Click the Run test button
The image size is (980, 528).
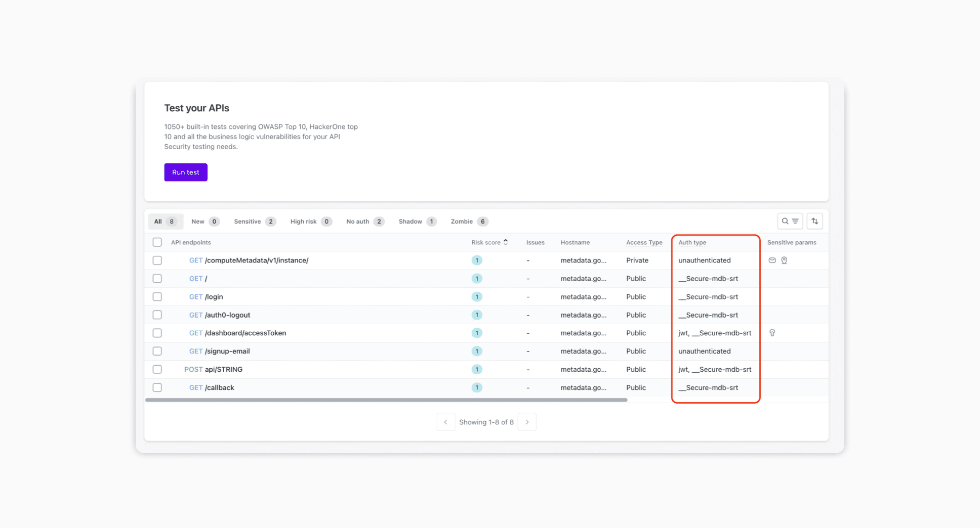click(x=186, y=172)
